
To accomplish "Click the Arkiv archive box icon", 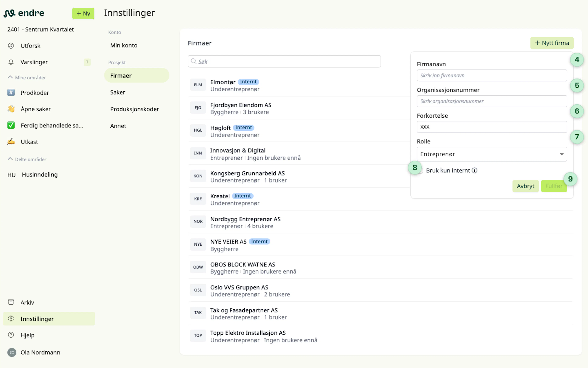I will pos(11,302).
